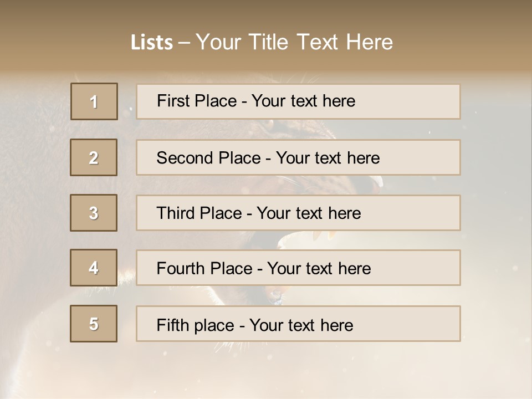Viewport: 532px width, 399px height.
Task: Click the number 3 square
Action: pyautogui.click(x=94, y=213)
